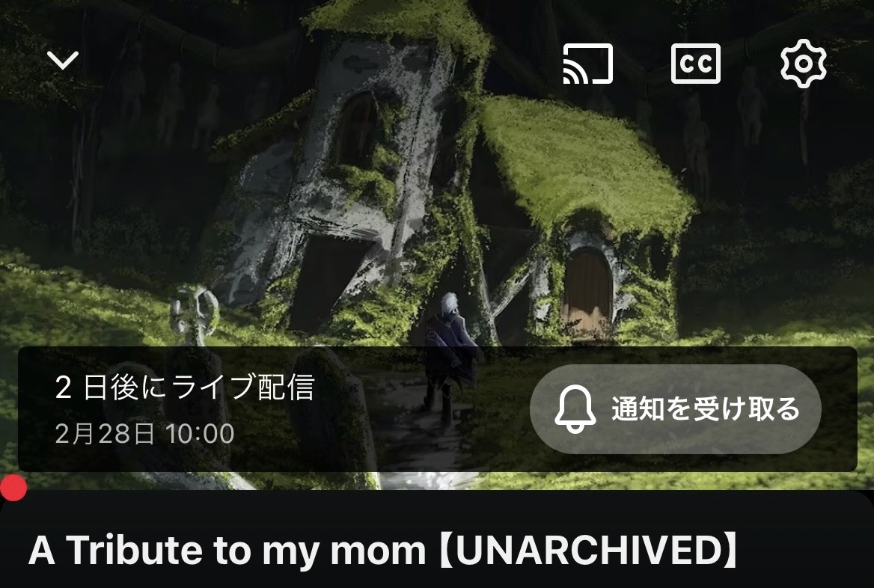Click the red live progress dot
The width and height of the screenshot is (874, 588).
coord(13,489)
